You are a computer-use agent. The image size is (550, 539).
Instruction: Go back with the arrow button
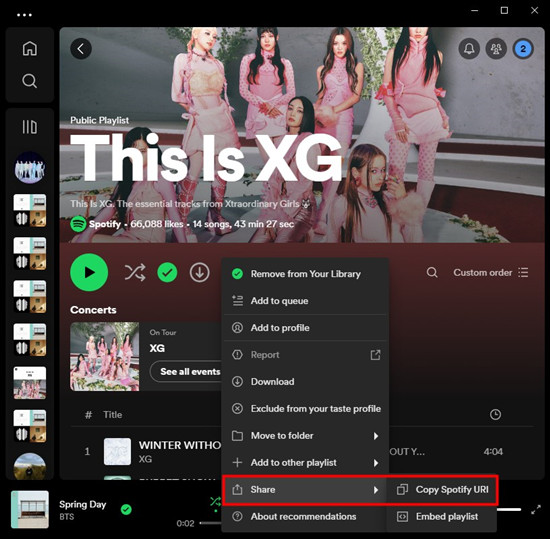coord(81,48)
